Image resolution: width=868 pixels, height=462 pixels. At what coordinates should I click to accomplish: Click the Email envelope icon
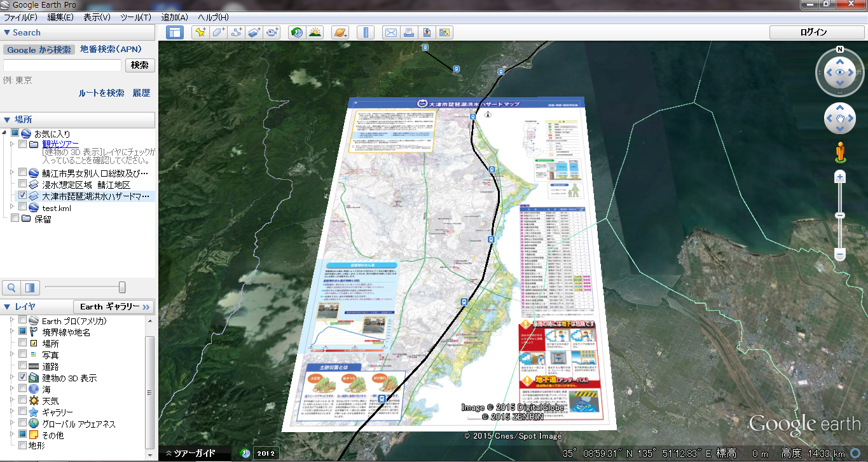391,32
